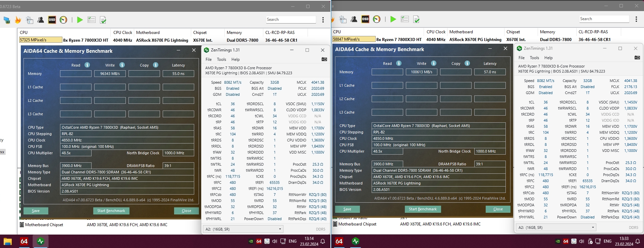This screenshot has height=248, width=644.
Task: Select the 58847 MPixel/s result cell
Action: pyautogui.click(x=354, y=39)
